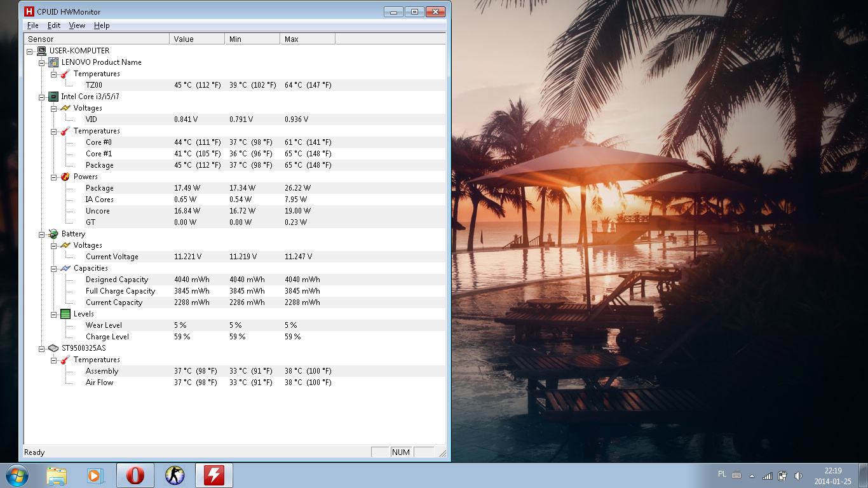
Task: Click the thermometer icon above the Assembly row
Action: 66,360
